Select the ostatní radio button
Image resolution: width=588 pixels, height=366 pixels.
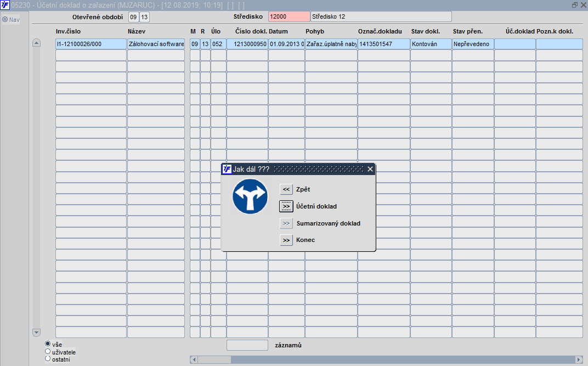click(x=48, y=358)
